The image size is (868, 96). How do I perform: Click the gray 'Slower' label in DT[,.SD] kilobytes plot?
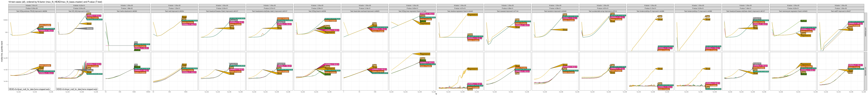click(90, 29)
